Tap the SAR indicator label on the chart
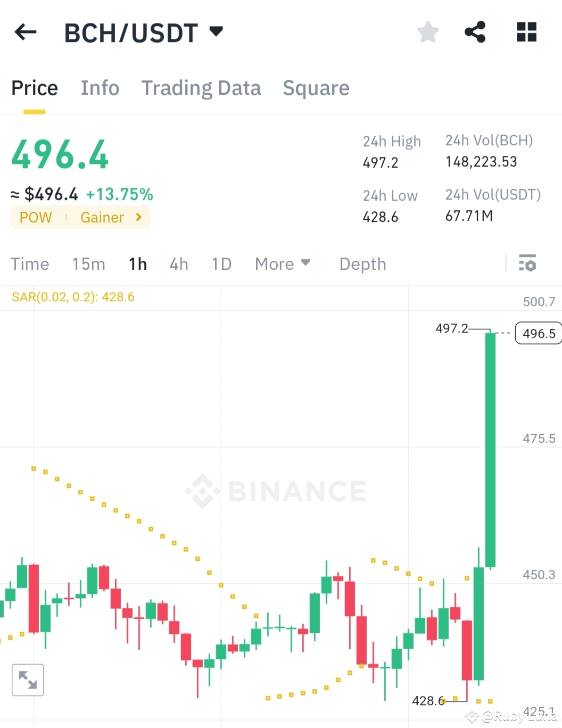This screenshot has height=728, width=562. (x=73, y=297)
